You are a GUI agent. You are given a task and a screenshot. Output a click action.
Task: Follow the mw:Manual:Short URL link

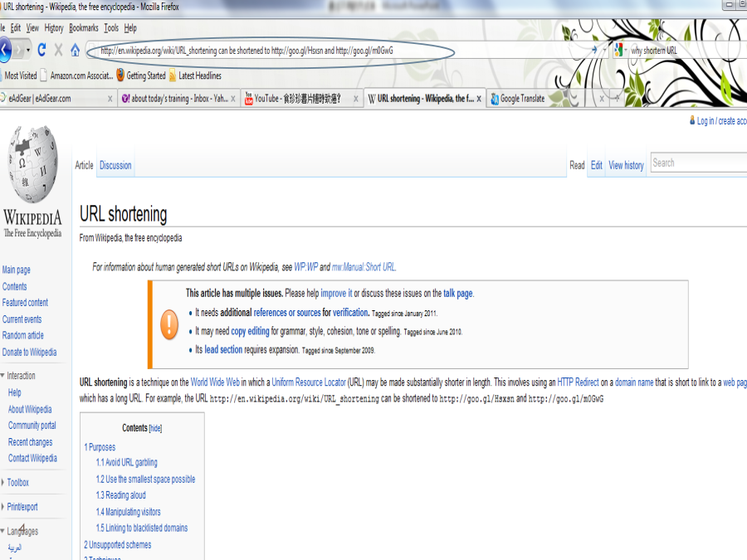click(364, 267)
